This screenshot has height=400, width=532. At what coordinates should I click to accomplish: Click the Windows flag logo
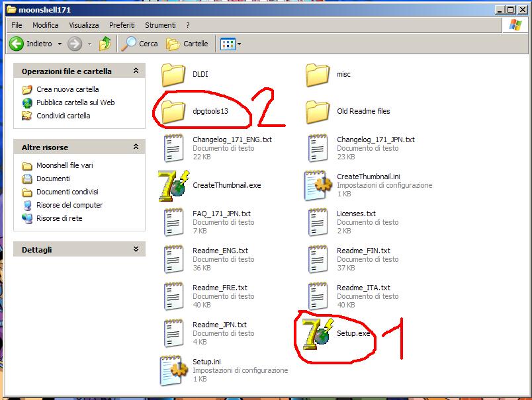click(515, 25)
